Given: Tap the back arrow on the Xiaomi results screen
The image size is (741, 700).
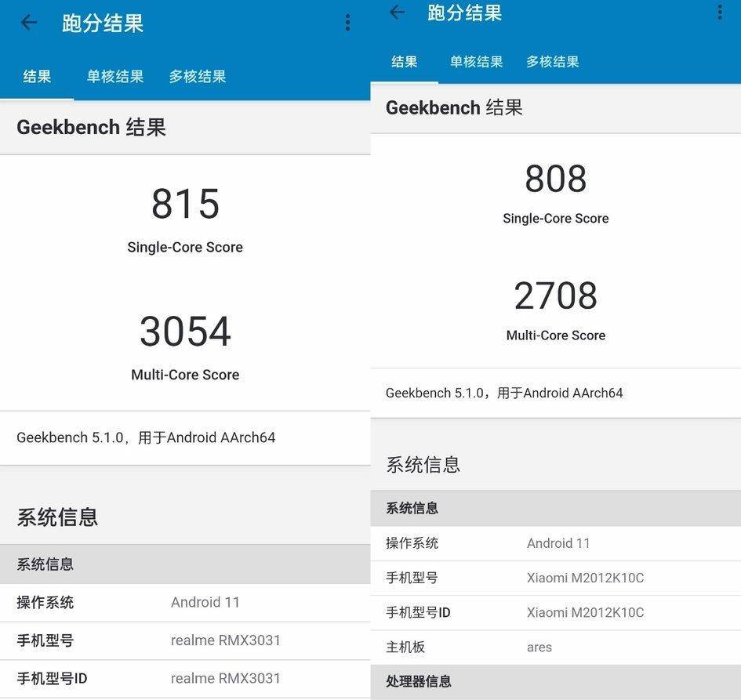Looking at the screenshot, I should [398, 12].
